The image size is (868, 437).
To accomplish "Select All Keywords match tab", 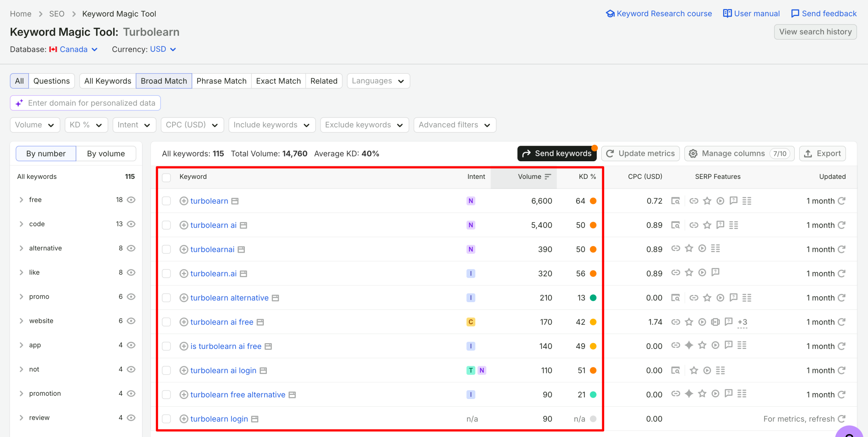I will point(108,81).
